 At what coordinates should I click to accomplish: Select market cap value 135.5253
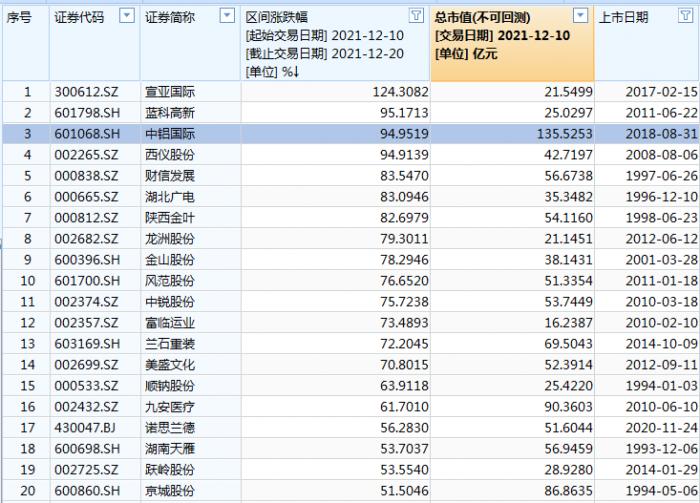(x=564, y=134)
